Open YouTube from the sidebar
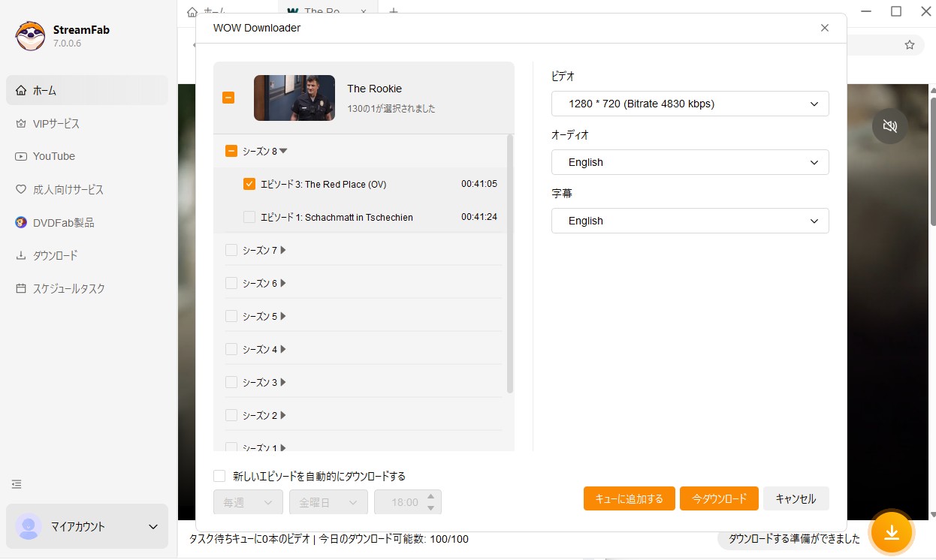 53,156
